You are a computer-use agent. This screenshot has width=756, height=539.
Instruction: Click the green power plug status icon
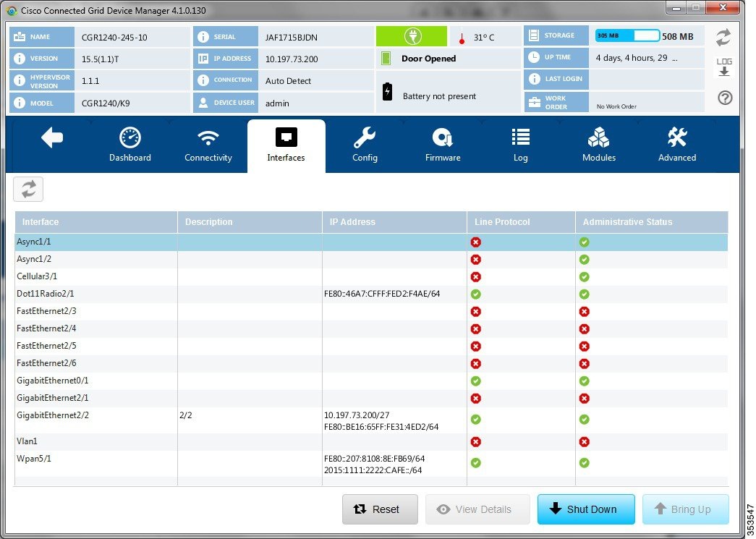pyautogui.click(x=412, y=37)
